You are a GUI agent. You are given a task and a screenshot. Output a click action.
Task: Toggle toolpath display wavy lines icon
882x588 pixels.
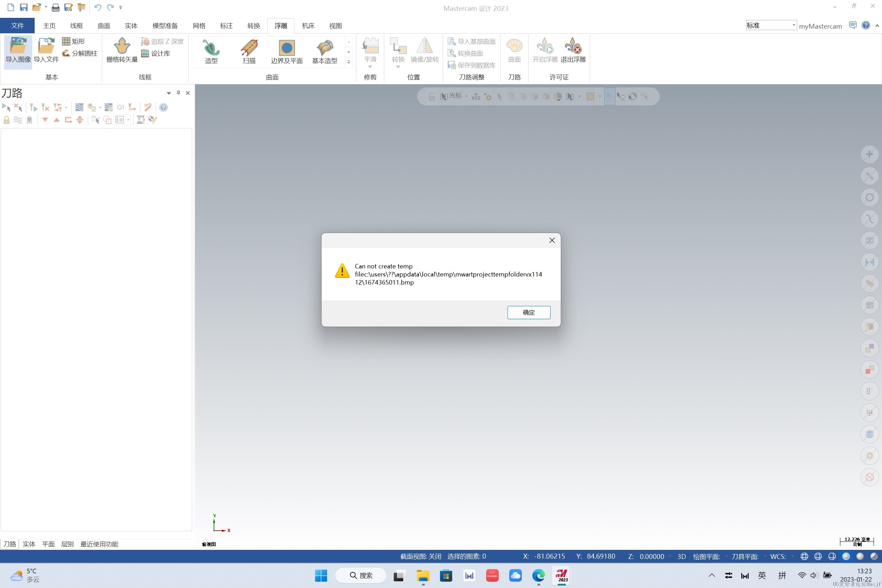[17, 120]
